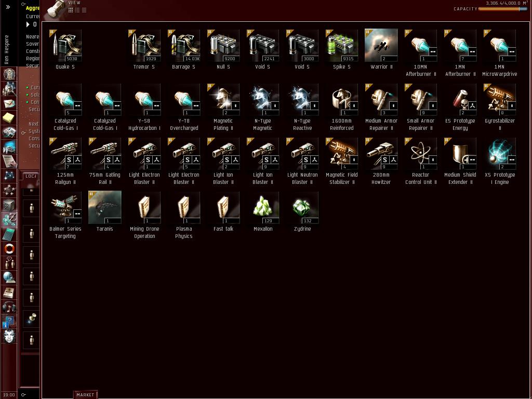Select the Local channel tab
Image resolution: width=532 pixels, height=399 pixels.
[x=31, y=176]
